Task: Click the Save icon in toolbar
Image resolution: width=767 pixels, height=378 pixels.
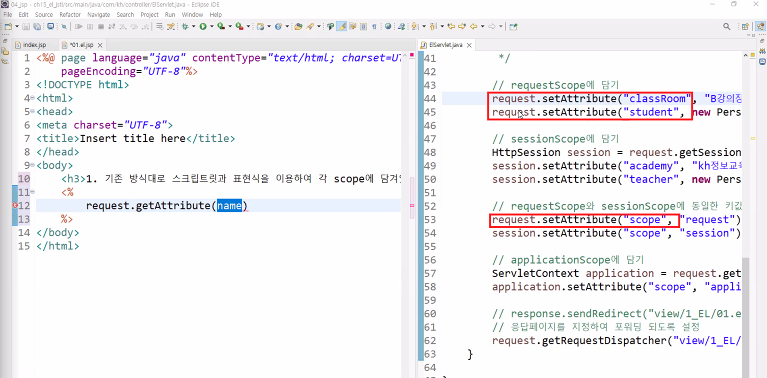Action: [26, 26]
